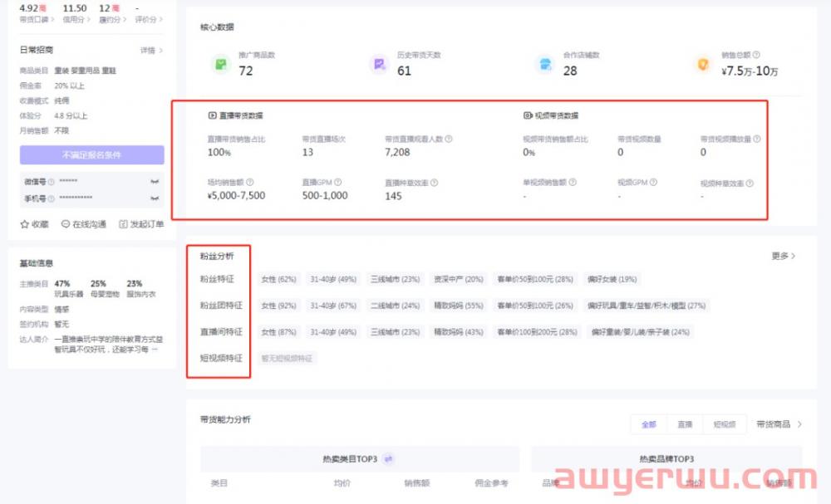Click the 500-1,000 GPM value
This screenshot has width=831, height=504.
point(325,195)
